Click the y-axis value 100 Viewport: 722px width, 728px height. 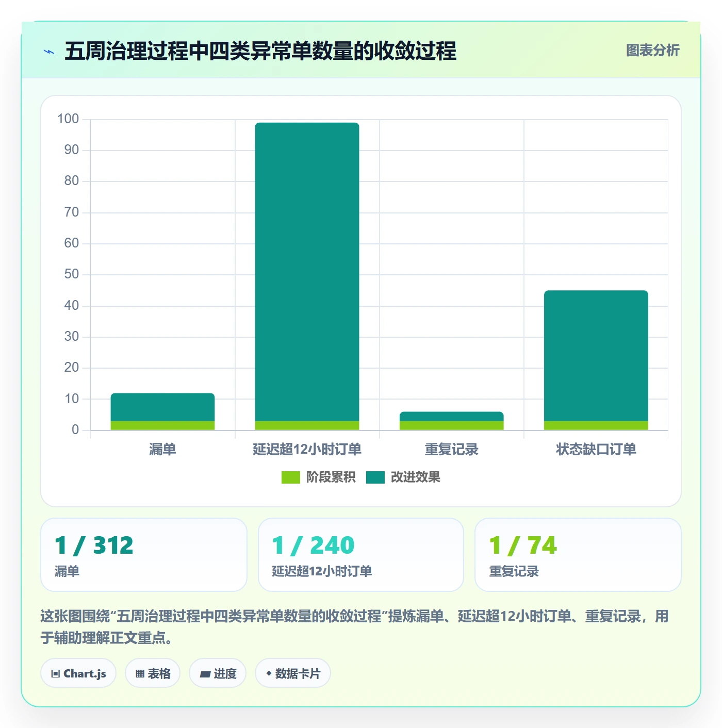click(x=68, y=119)
